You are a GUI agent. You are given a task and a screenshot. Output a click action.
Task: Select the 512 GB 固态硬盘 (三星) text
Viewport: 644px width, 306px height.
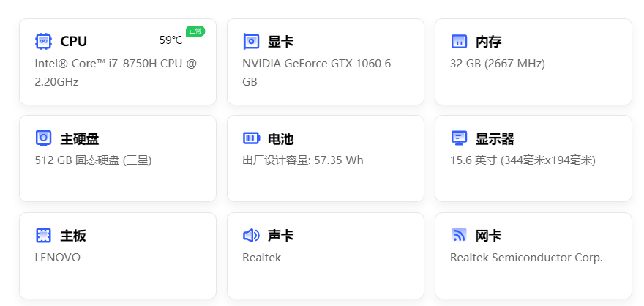pyautogui.click(x=94, y=160)
